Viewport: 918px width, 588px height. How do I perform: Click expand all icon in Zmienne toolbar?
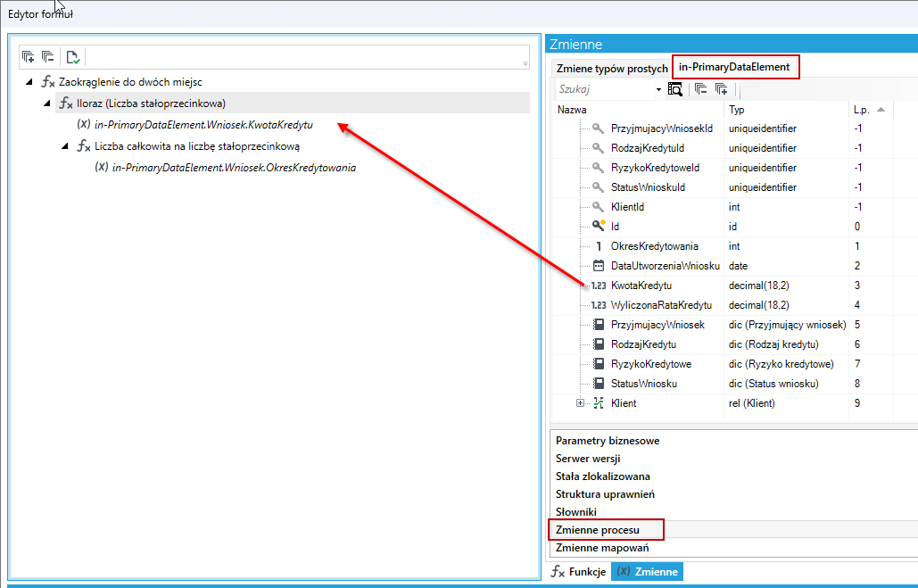pos(721,89)
